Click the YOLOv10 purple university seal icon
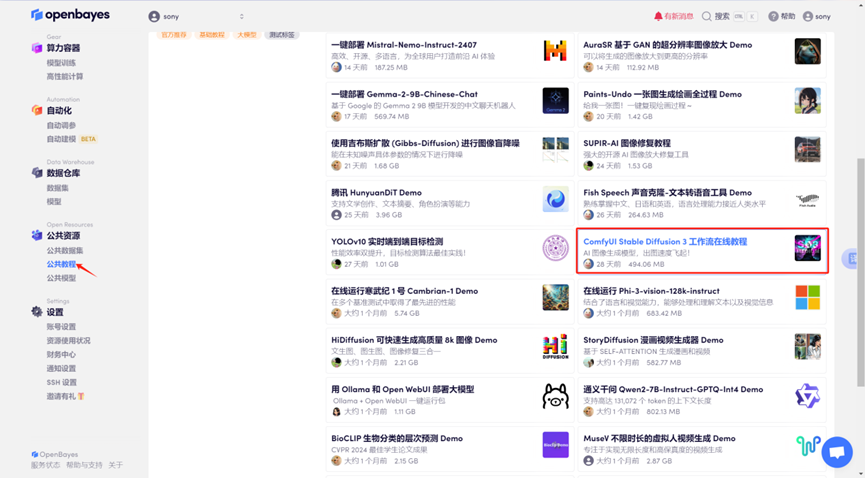The height and width of the screenshot is (478, 865). coord(556,248)
